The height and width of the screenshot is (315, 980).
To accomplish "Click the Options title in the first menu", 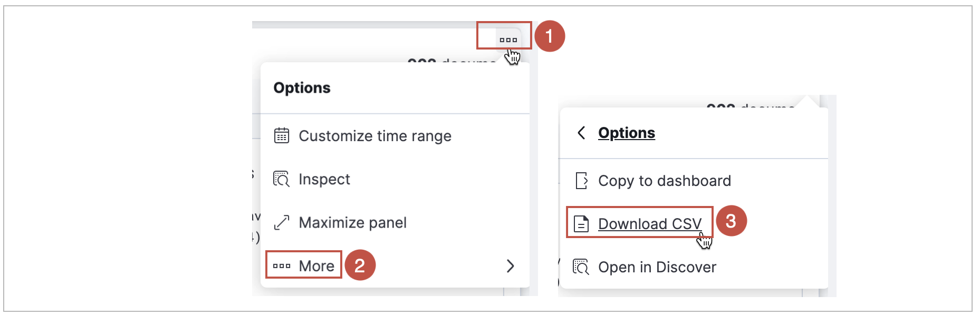I will click(x=302, y=87).
